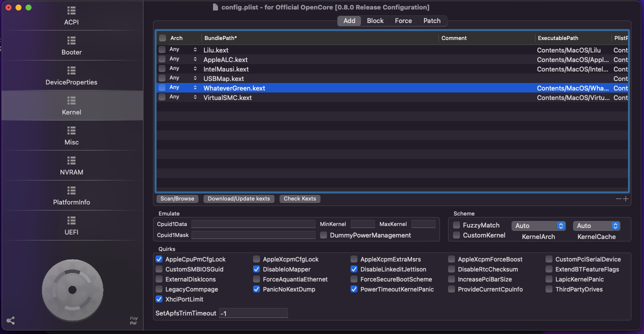Switch to the Block tab
This screenshot has width=644, height=334.
pyautogui.click(x=375, y=20)
